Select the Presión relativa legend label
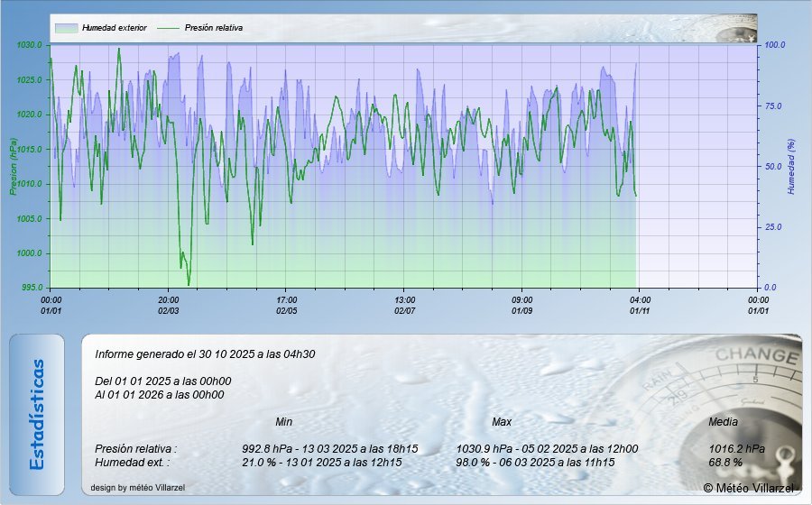812x505 pixels. [x=214, y=28]
